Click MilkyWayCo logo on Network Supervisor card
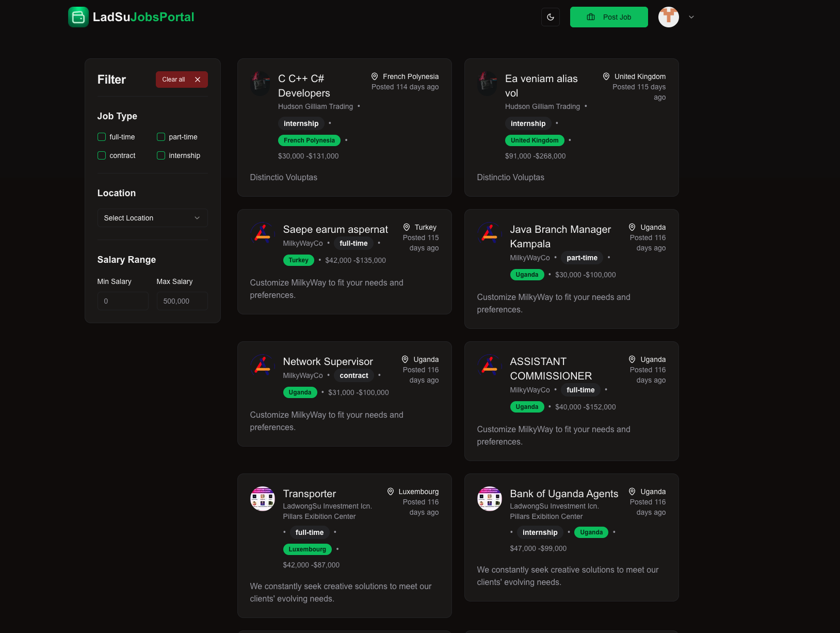The image size is (840, 633). point(262,366)
